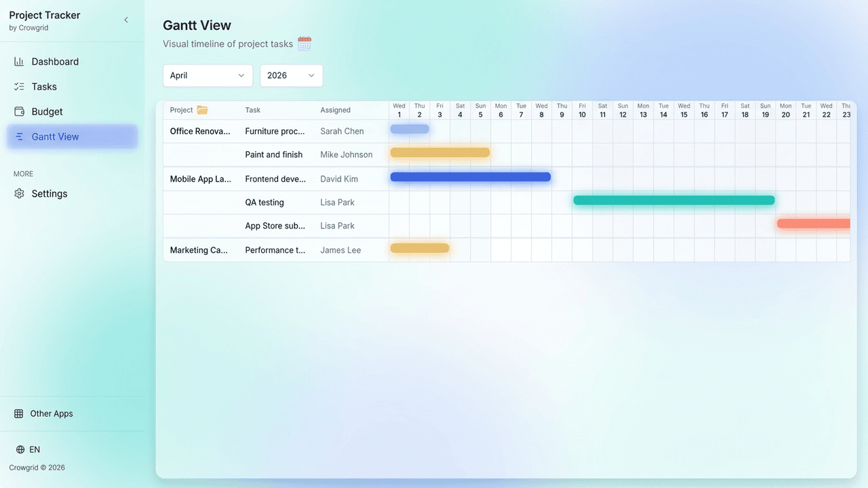Click the App Store sub... task cell
868x488 pixels.
pos(275,226)
